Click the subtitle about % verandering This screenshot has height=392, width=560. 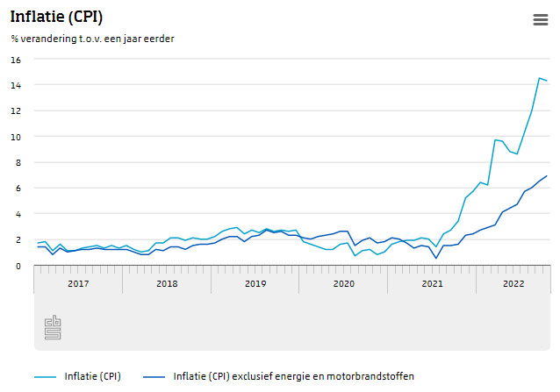point(92,39)
